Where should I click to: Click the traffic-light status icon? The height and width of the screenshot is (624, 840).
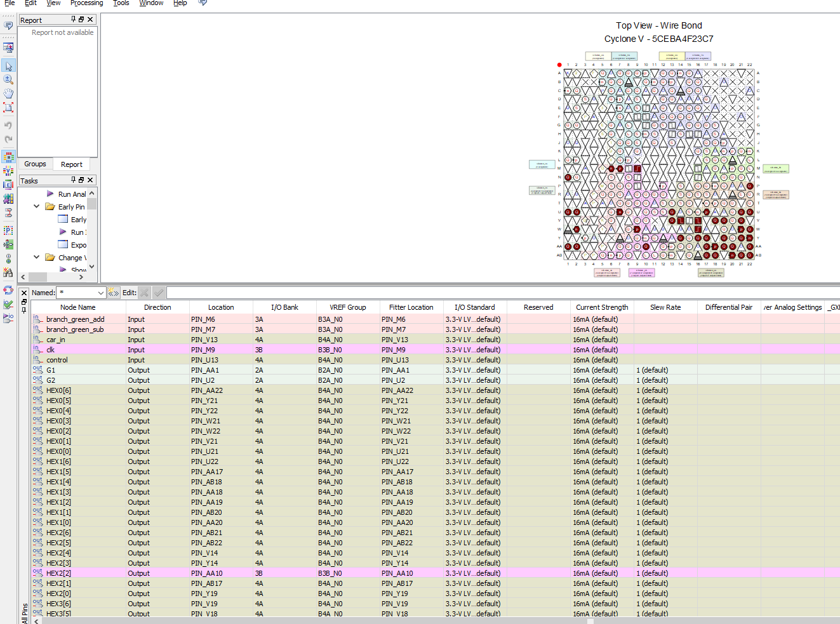8,258
